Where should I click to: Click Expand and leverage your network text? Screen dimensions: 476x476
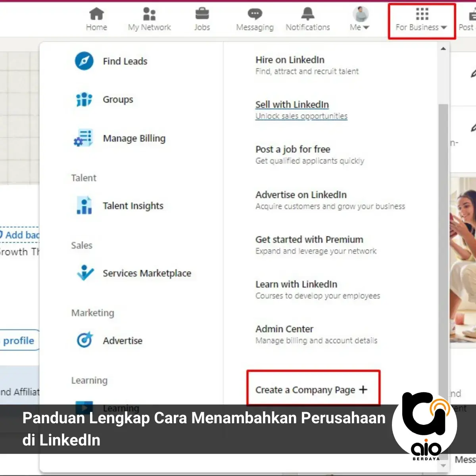316,251
